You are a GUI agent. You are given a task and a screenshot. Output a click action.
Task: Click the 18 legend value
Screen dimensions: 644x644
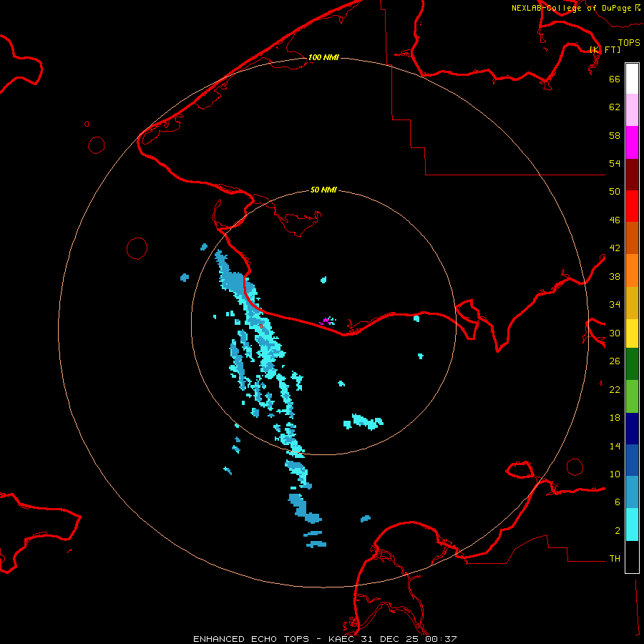pyautogui.click(x=615, y=418)
